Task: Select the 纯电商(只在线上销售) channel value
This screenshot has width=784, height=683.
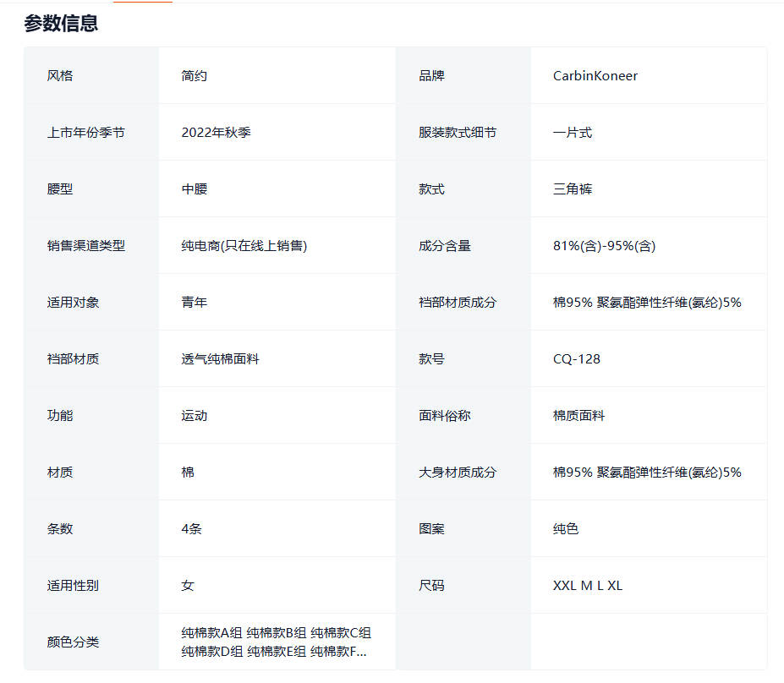Action: (x=244, y=246)
